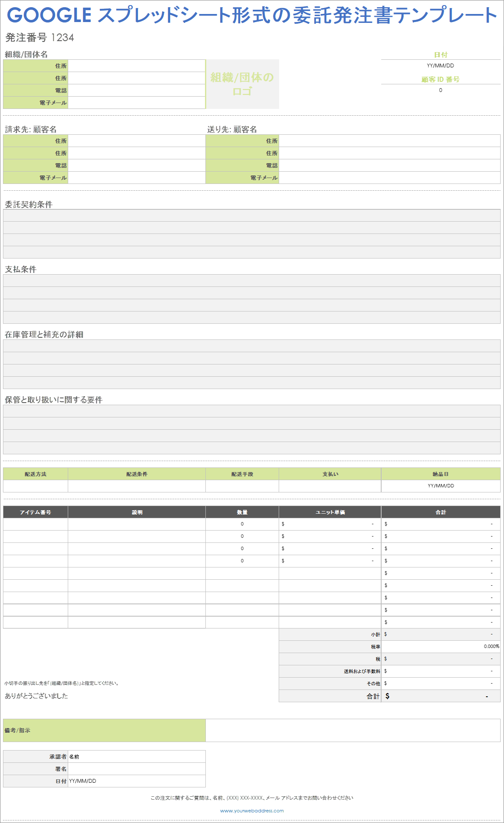Click the blank field next to 備考/指示
Image resolution: width=504 pixels, height=823 pixels.
point(352,730)
